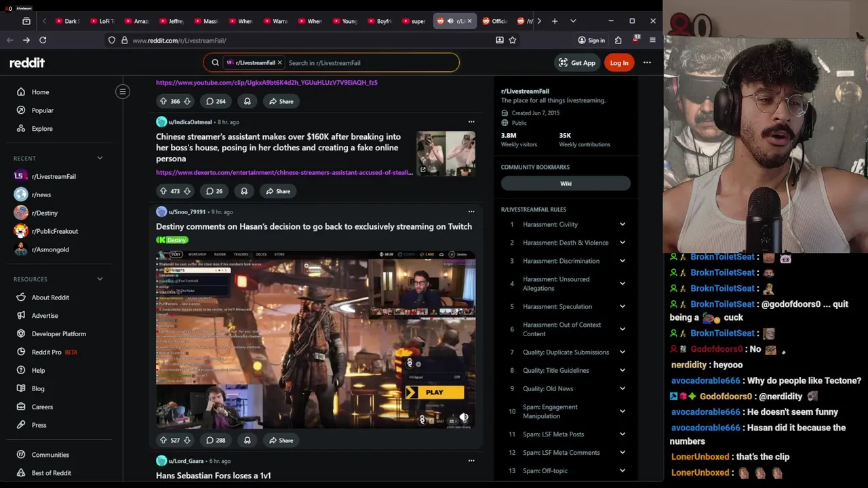Go forward using browser forward arrow
868x488 pixels.
coord(26,40)
